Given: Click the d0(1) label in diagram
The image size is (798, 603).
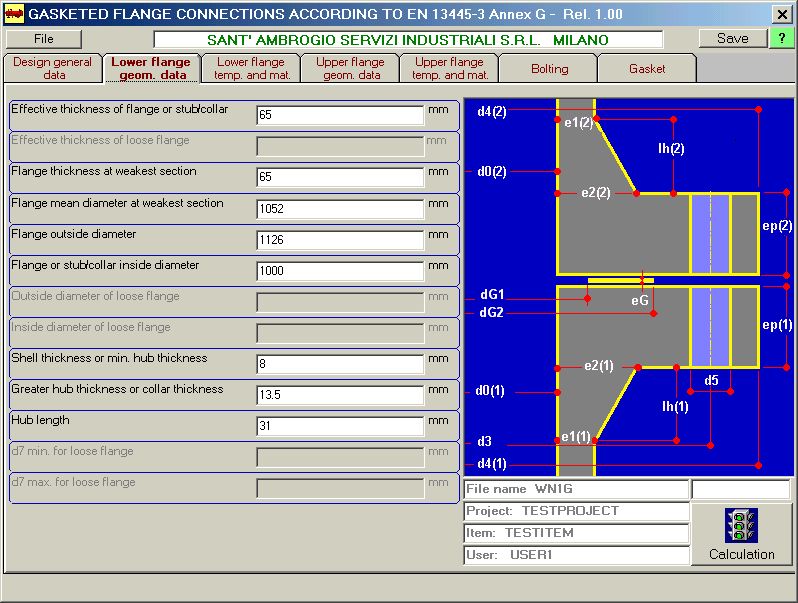Looking at the screenshot, I should 490,391.
